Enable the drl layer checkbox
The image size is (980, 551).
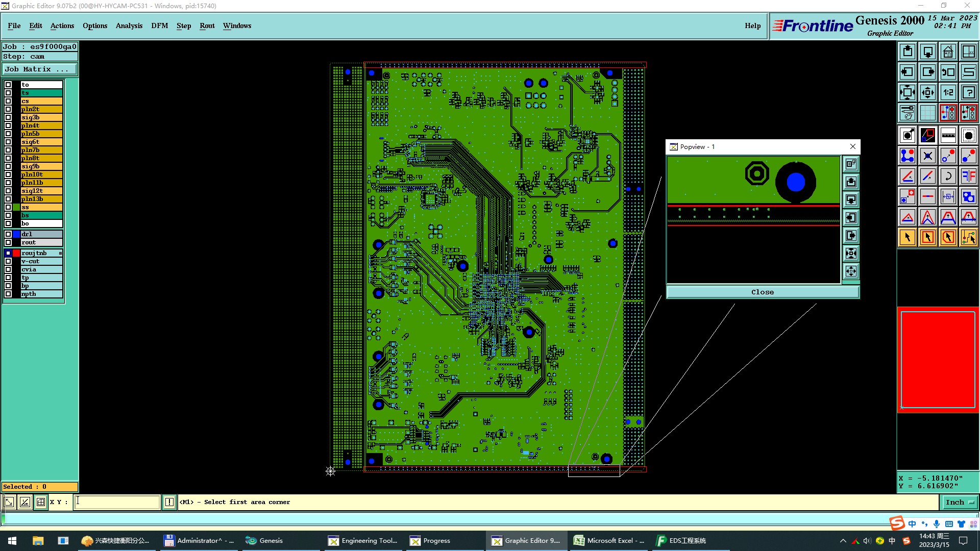tap(8, 234)
